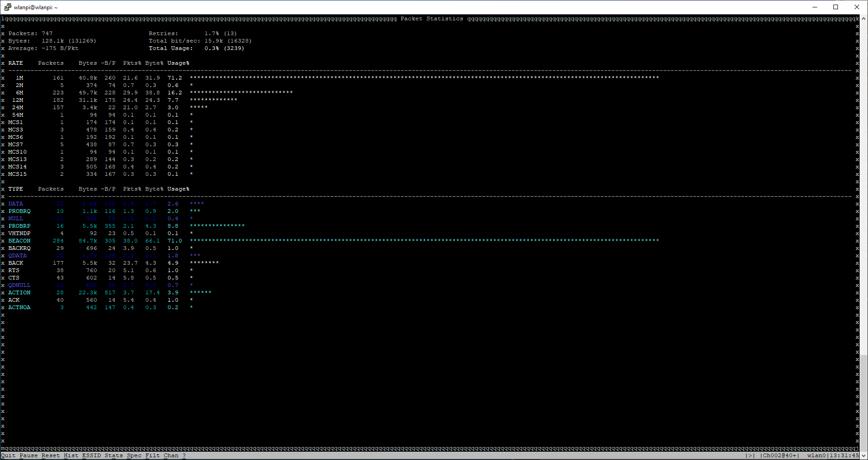The height and width of the screenshot is (460, 868).
Task: Click the vertical scrollbar thumb
Action: point(864,403)
